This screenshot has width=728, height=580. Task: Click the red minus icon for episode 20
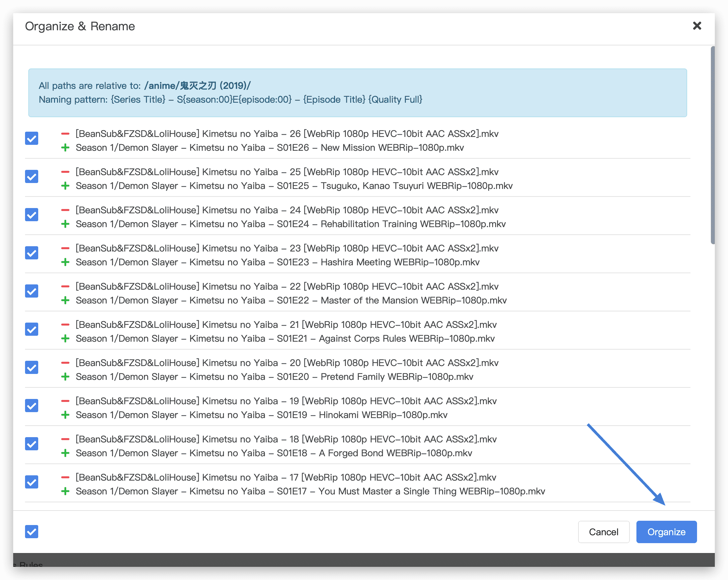point(65,363)
